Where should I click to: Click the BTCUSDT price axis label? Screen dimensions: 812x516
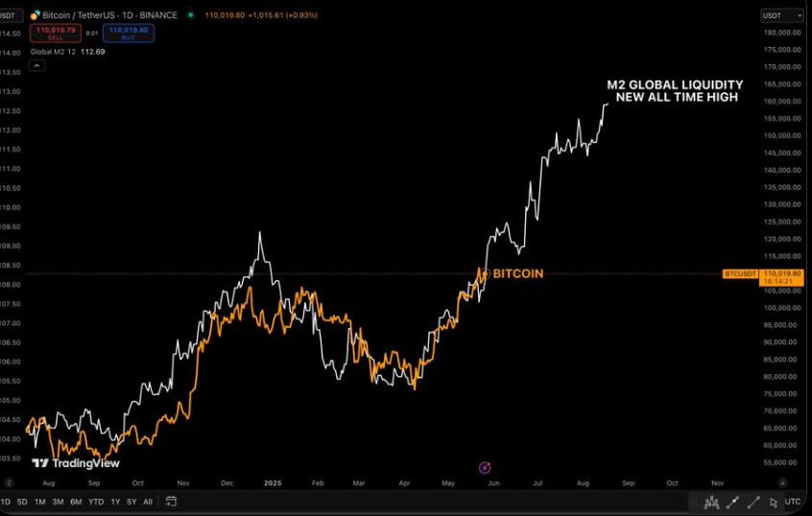pos(740,273)
